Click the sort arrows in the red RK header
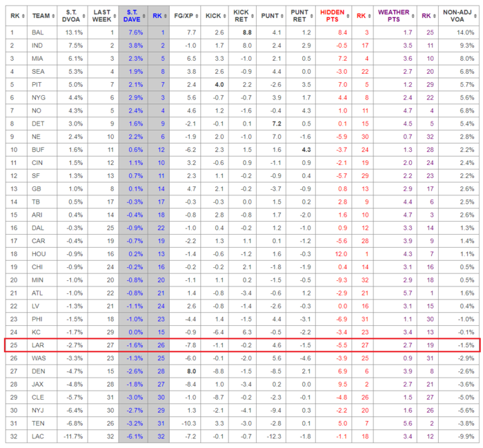Screen dimensions: 483x448 pyautogui.click(x=369, y=16)
